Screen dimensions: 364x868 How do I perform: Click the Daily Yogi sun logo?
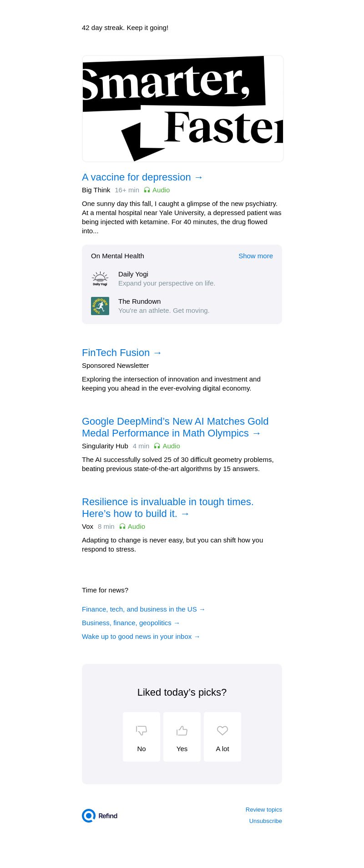(x=100, y=279)
